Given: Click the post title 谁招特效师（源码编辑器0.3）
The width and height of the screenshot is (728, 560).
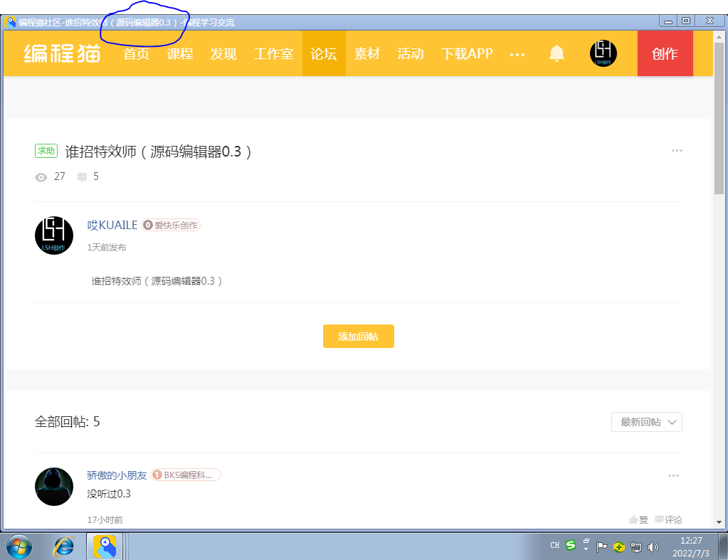Looking at the screenshot, I should coord(158,152).
